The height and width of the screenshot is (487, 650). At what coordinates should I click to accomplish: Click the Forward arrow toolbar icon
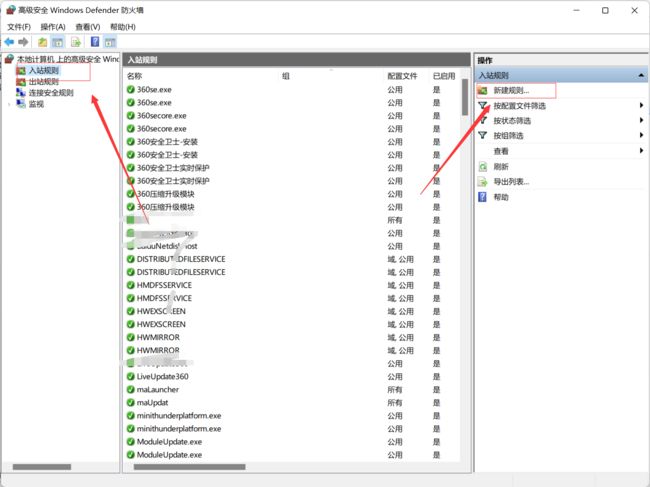(24, 42)
